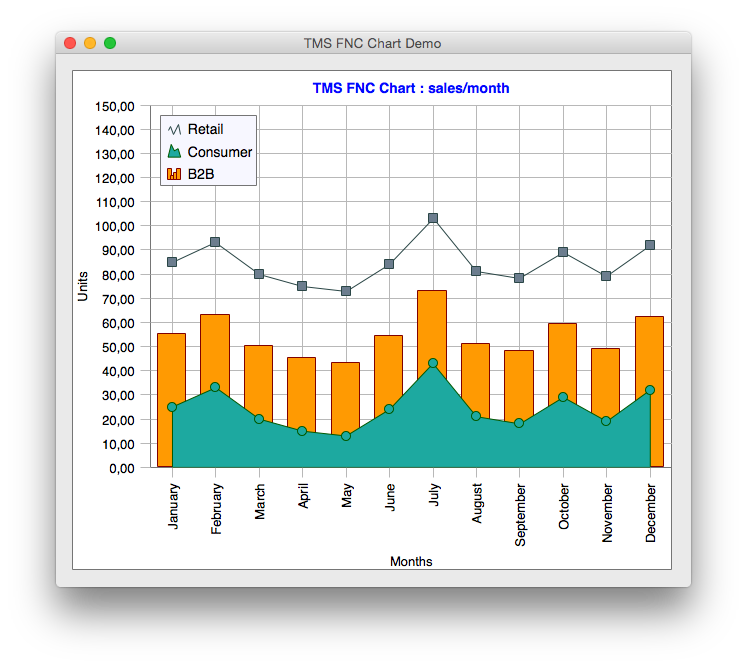Click the B2B legend label

(201, 174)
